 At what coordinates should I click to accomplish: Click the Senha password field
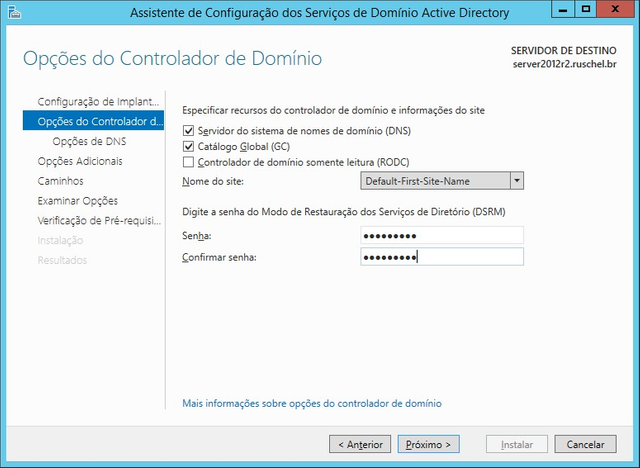point(442,235)
